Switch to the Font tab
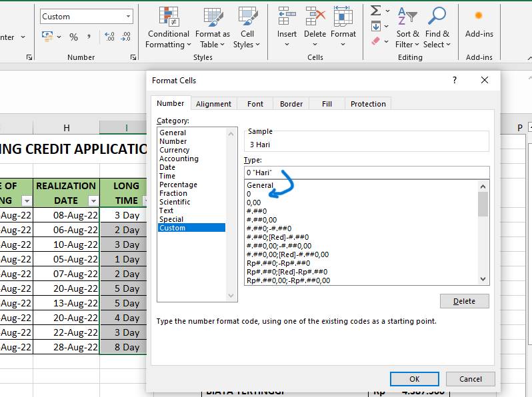 coord(255,104)
